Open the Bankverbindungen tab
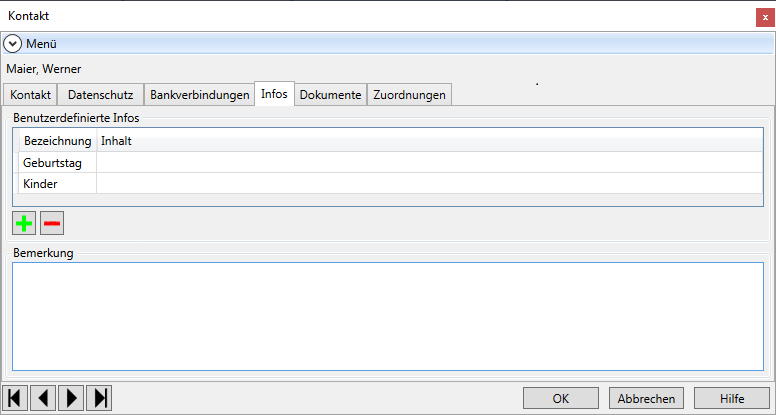 [199, 94]
